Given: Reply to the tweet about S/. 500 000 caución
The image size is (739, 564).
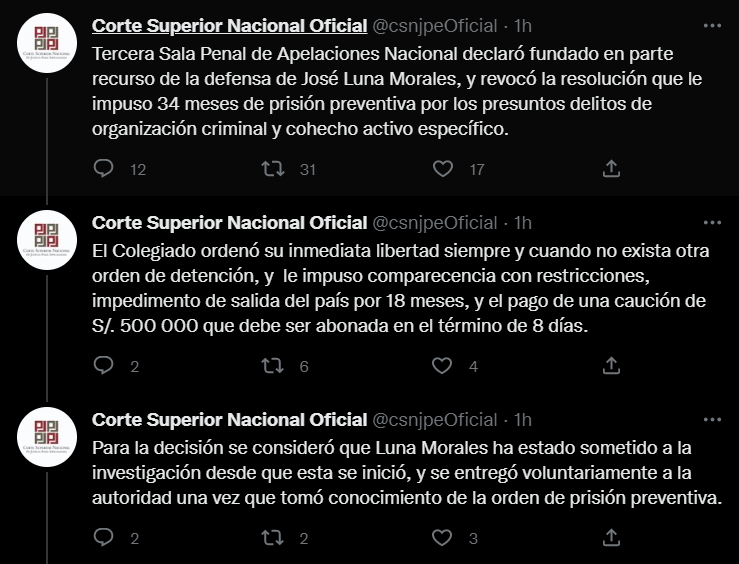Looking at the screenshot, I should [x=104, y=366].
